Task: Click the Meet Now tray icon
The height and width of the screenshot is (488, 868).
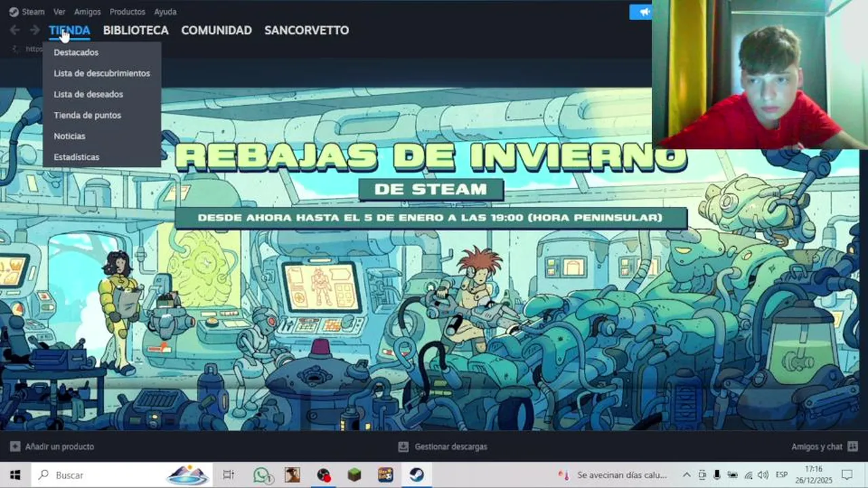Action: [702, 475]
